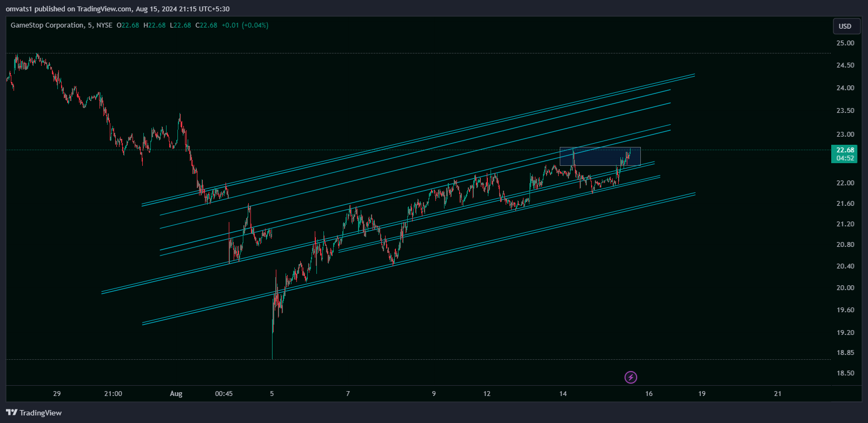Click the open value O22.68 in legend

[x=128, y=25]
